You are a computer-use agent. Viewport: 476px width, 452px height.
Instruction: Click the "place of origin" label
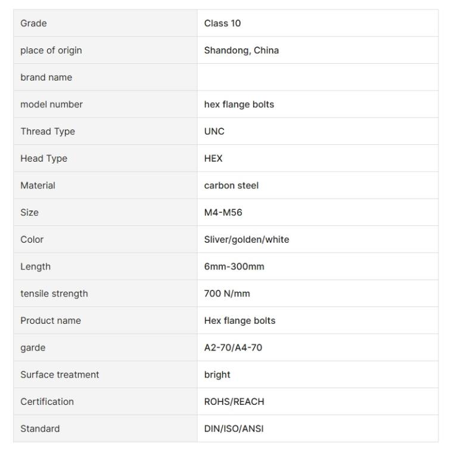(51, 50)
